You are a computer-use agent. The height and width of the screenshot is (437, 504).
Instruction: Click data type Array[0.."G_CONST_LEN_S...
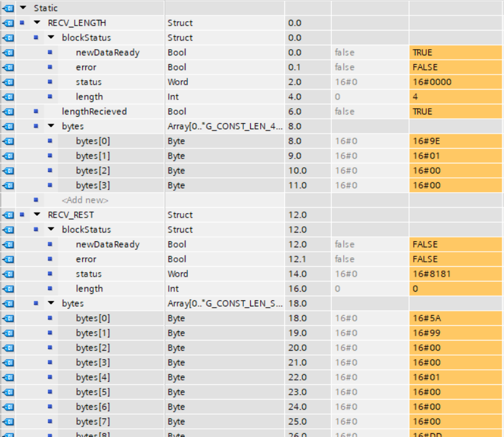coord(225,303)
